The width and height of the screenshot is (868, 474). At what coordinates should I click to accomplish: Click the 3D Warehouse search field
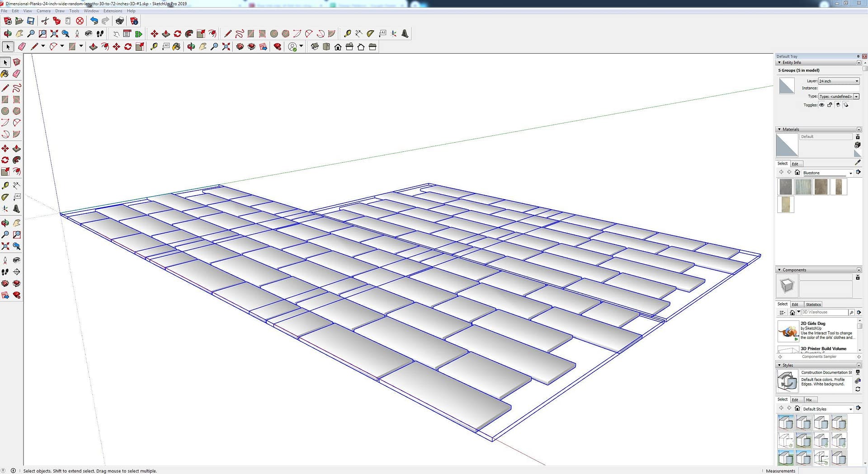coord(824,312)
